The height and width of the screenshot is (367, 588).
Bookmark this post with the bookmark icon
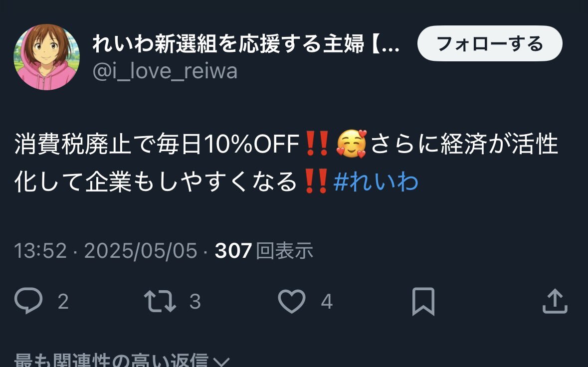pos(423,301)
